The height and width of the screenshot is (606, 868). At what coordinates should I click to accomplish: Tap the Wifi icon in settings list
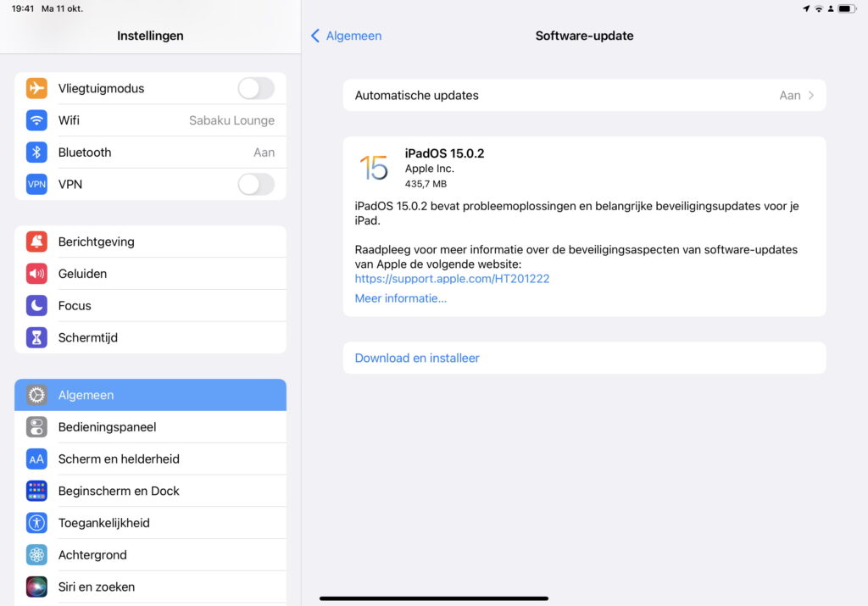pyautogui.click(x=36, y=120)
